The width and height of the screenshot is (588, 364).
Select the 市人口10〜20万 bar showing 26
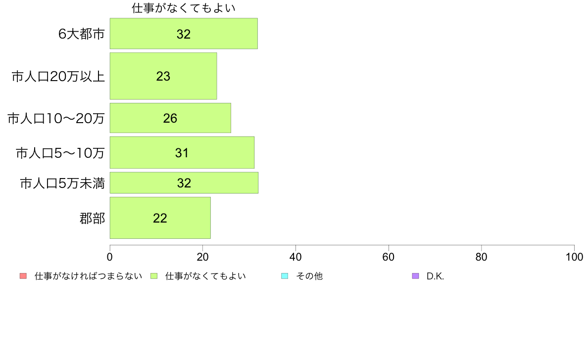pyautogui.click(x=170, y=118)
